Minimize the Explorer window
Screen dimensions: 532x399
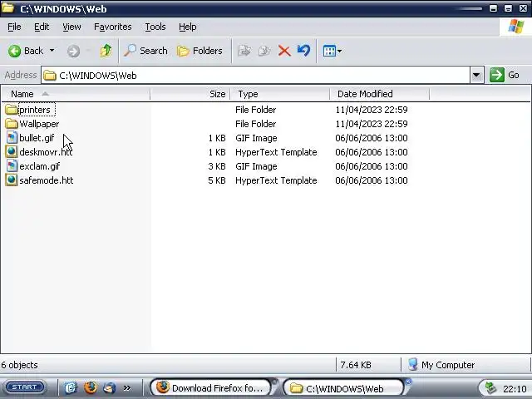(493, 8)
